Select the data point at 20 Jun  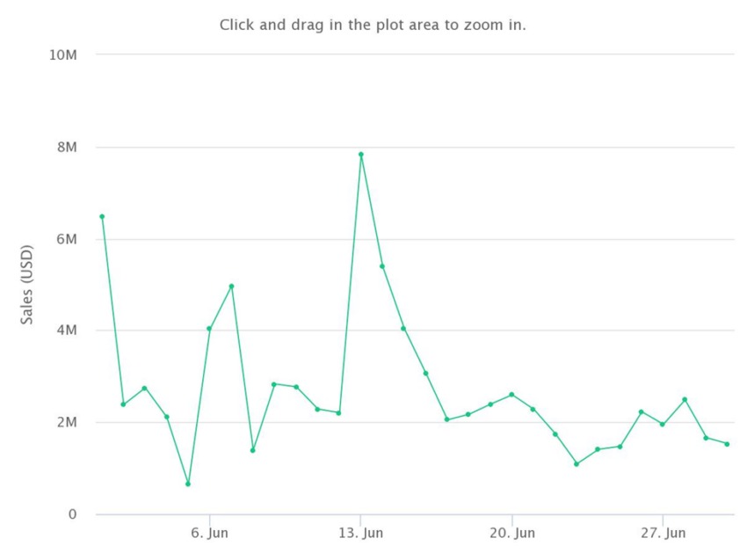coord(511,395)
